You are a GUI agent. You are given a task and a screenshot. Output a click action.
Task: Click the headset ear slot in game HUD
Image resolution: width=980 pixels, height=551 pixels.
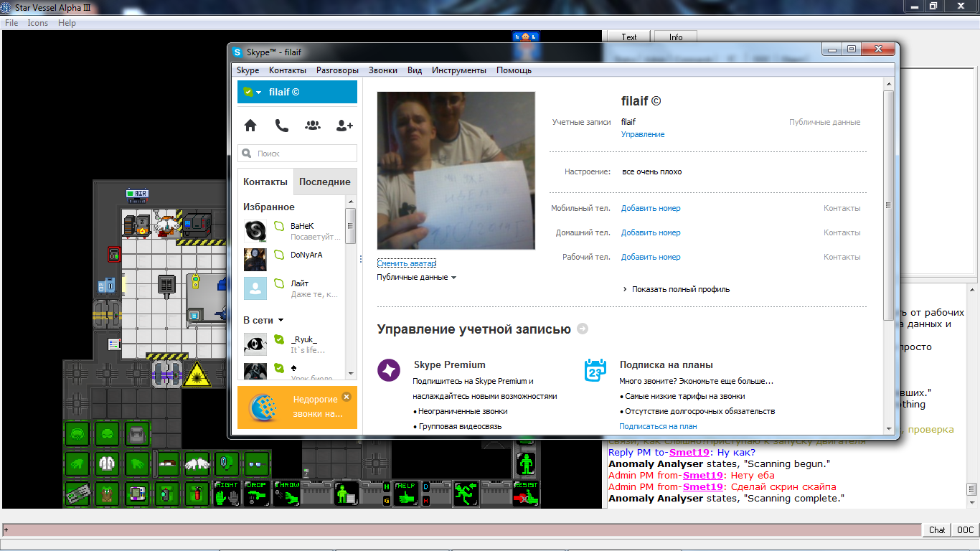pos(227,463)
